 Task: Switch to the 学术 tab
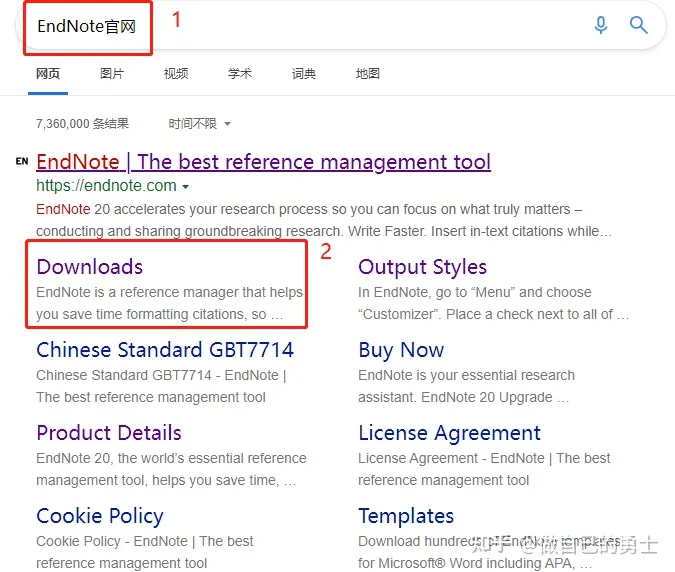[x=240, y=74]
